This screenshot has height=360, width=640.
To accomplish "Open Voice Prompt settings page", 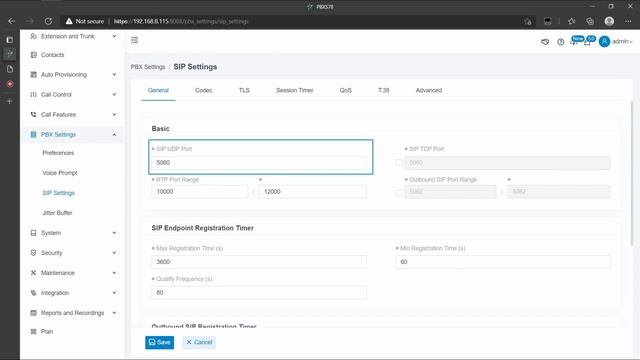I will 60,173.
